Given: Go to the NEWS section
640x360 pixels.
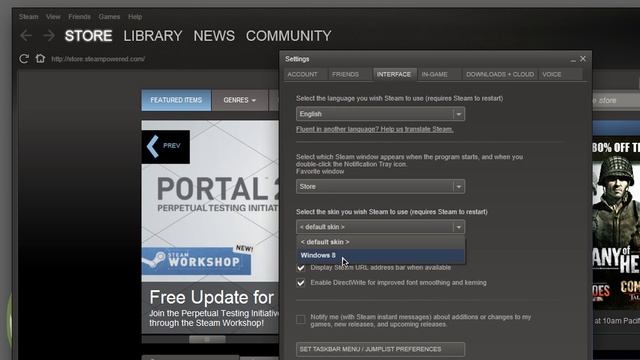Looking at the screenshot, I should point(214,36).
